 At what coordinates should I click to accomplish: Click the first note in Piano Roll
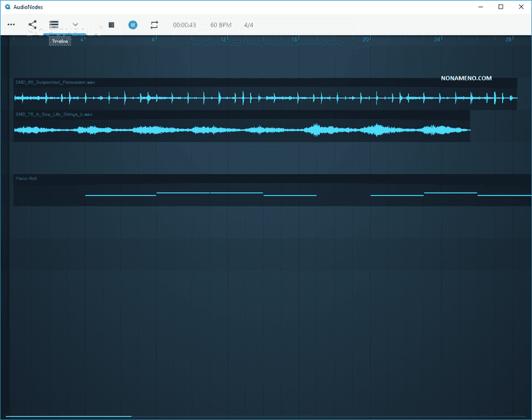click(x=120, y=195)
